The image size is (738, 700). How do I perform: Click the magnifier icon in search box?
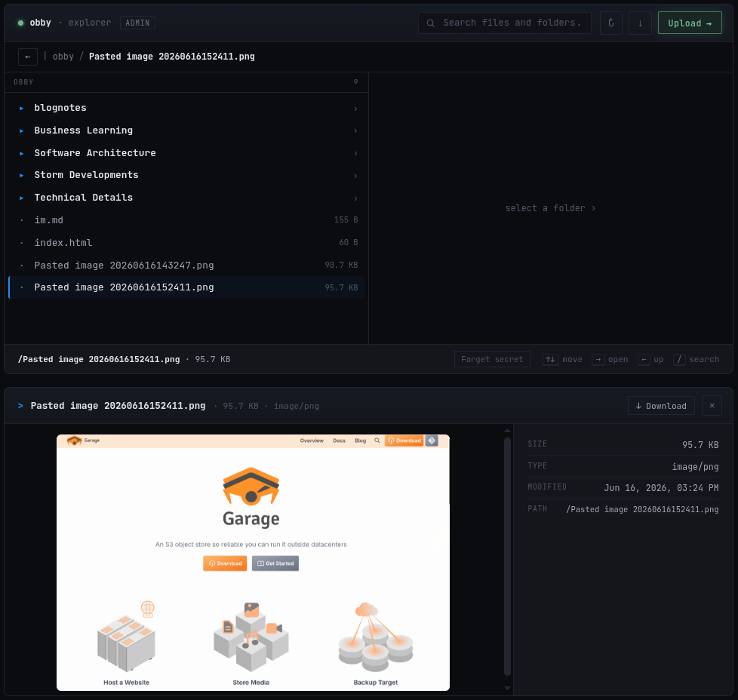(x=430, y=23)
